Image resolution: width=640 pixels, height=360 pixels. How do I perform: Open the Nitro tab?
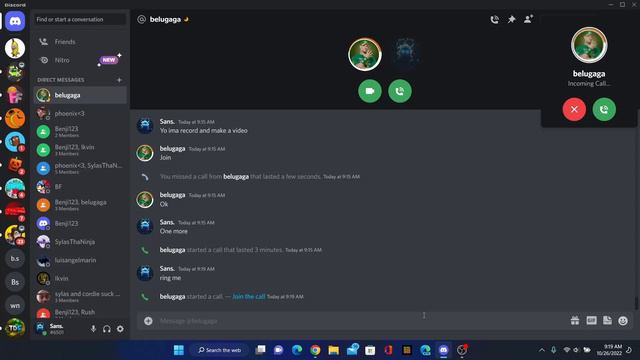tap(80, 60)
